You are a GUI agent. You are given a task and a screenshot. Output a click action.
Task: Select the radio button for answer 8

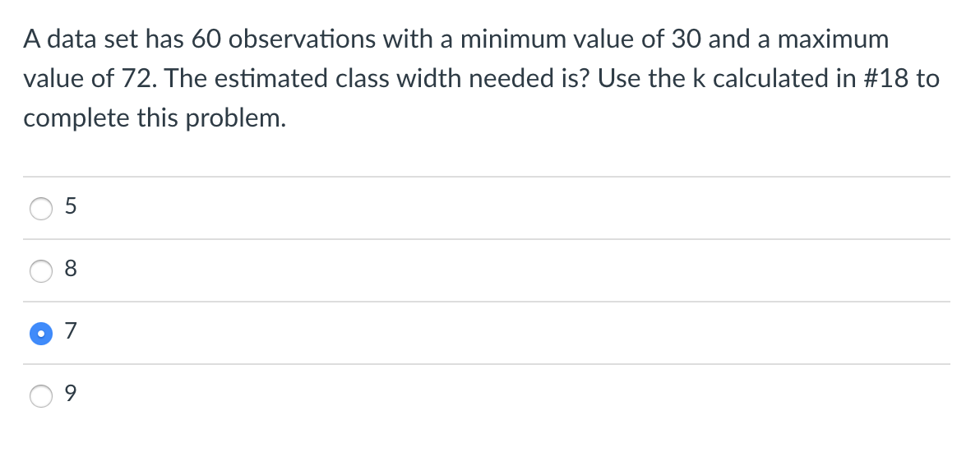(41, 270)
